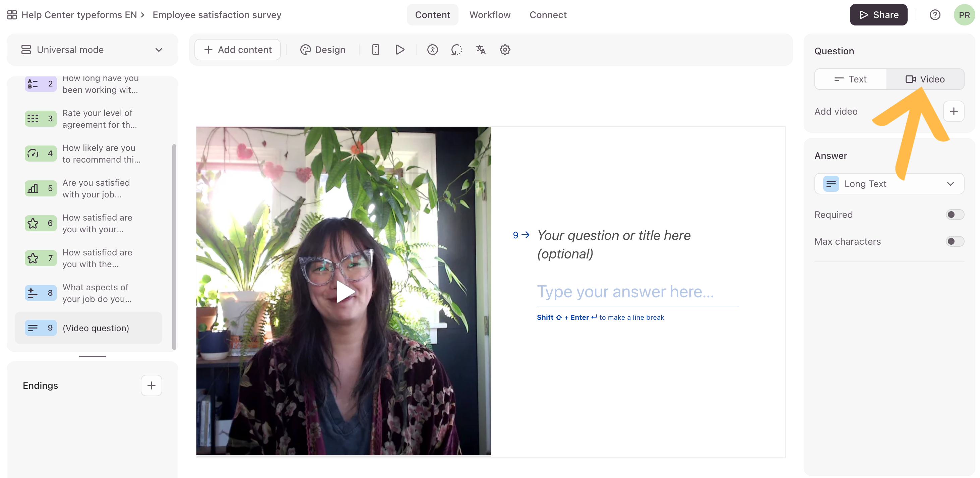Click the panel resize handle above Endings
980x478 pixels.
tap(93, 356)
